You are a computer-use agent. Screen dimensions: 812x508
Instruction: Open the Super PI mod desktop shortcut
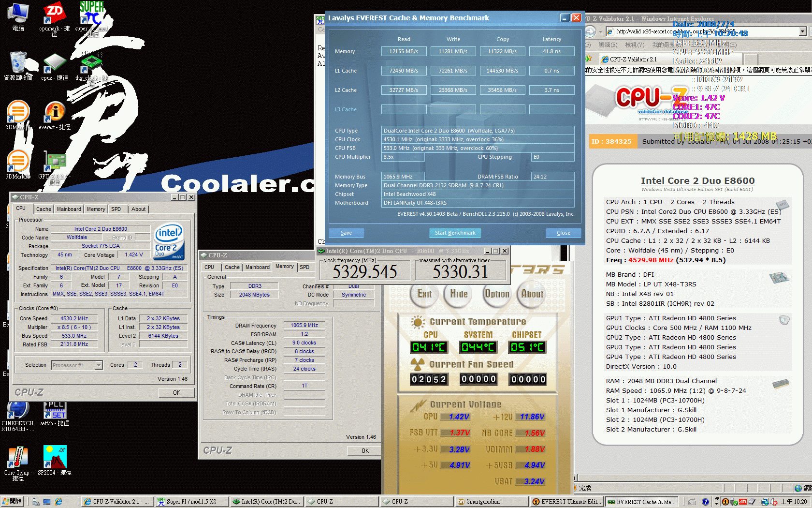(91, 18)
